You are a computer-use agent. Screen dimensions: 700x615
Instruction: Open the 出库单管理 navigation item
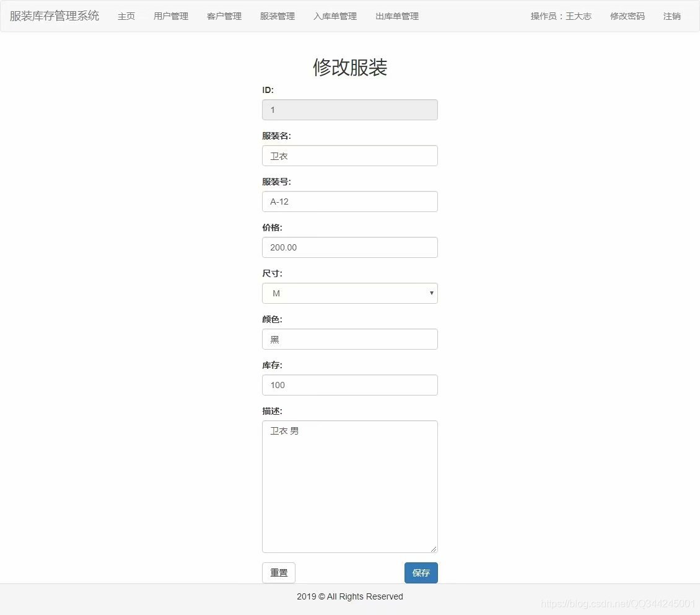[x=396, y=17]
